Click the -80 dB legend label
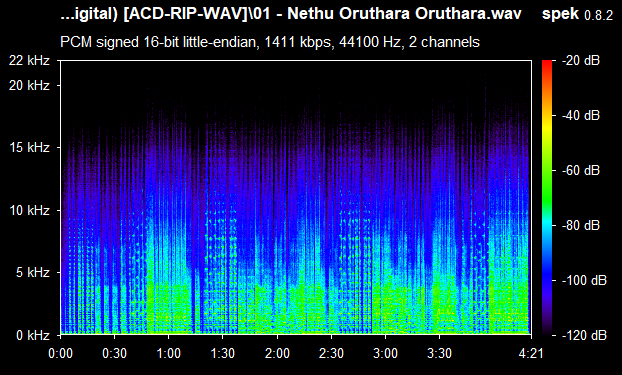Viewport: 622px width, 375px height. pos(581,225)
